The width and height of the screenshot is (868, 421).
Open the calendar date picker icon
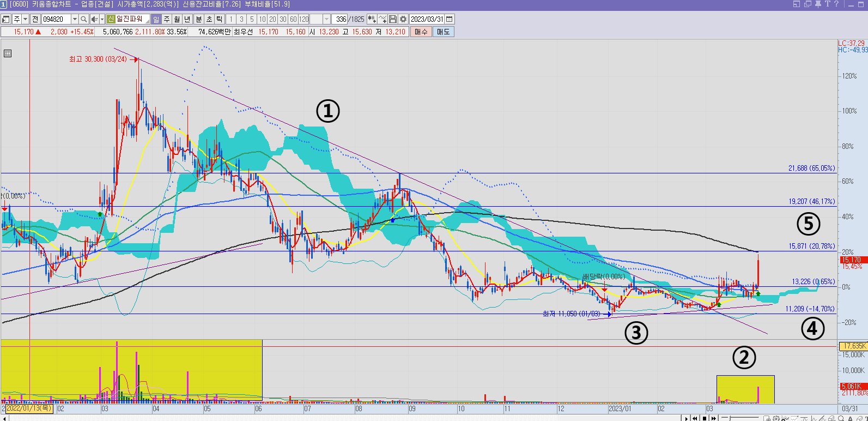coord(450,19)
